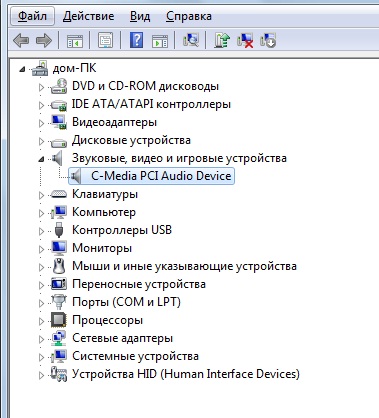Select the Сетевые адаптеры label
379x418 pixels.
point(122,338)
